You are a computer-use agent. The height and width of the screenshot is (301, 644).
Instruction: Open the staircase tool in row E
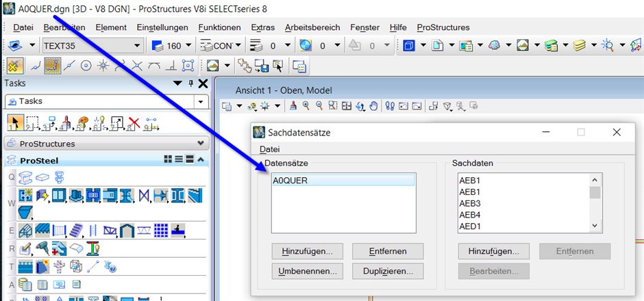pos(76,231)
